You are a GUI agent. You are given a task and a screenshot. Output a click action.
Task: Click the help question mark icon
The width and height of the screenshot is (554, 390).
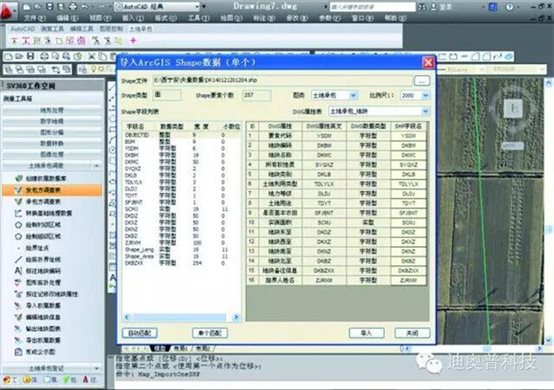click(x=509, y=7)
